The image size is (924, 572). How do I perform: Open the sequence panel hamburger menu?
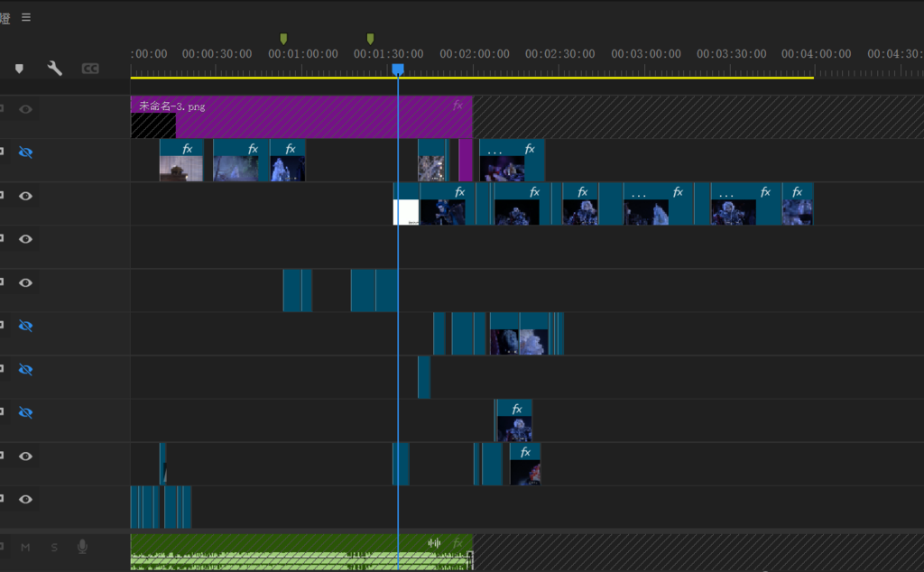tap(26, 17)
